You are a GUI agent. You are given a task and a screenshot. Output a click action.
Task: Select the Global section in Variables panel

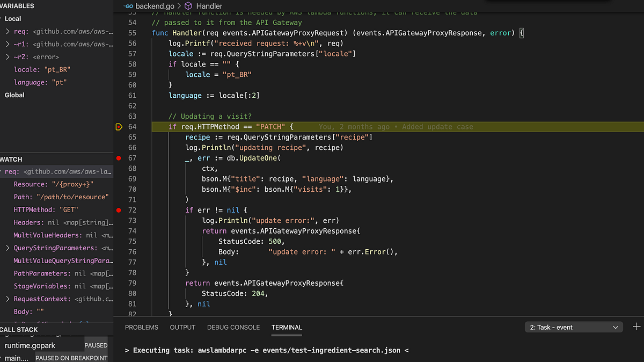pyautogui.click(x=14, y=95)
